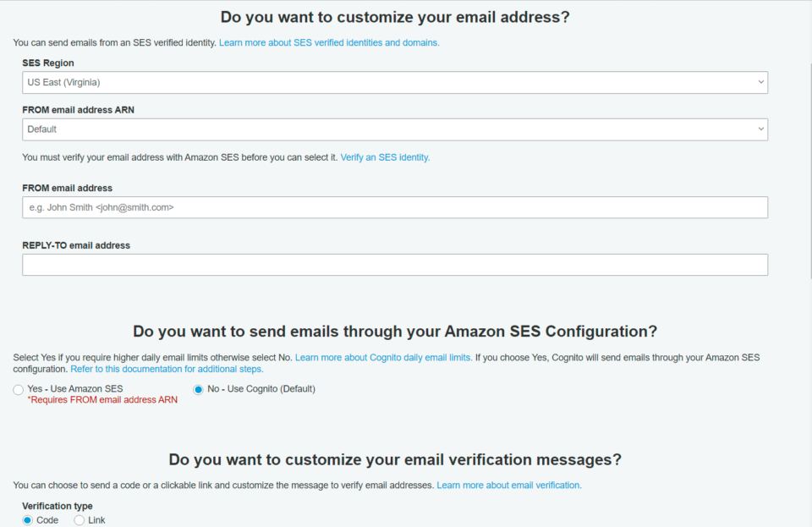The image size is (812, 527).
Task: Enable Yes - Use Amazon SES
Action: (x=18, y=389)
